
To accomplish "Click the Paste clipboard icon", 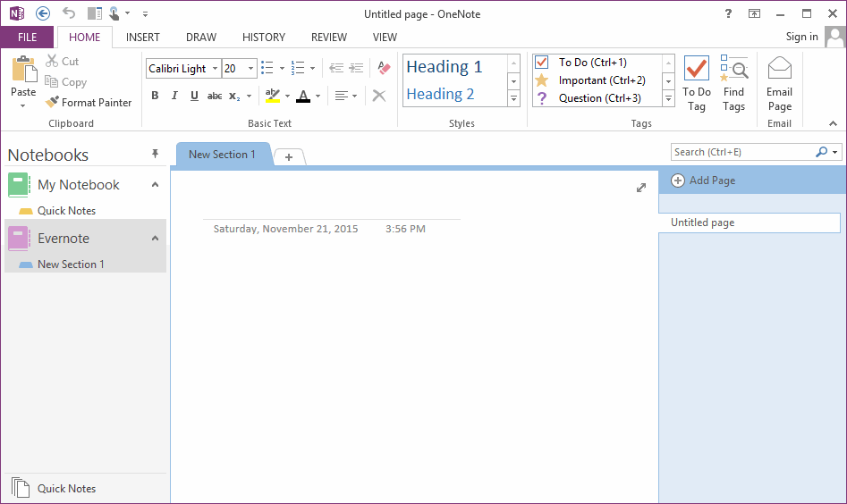I will pyautogui.click(x=24, y=71).
